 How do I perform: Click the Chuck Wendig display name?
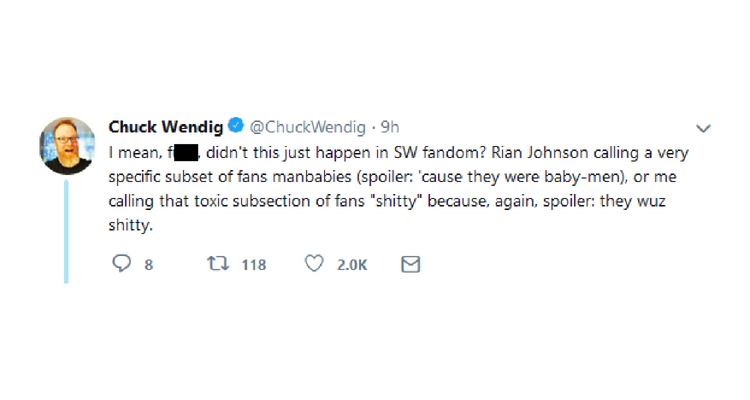tap(166, 128)
